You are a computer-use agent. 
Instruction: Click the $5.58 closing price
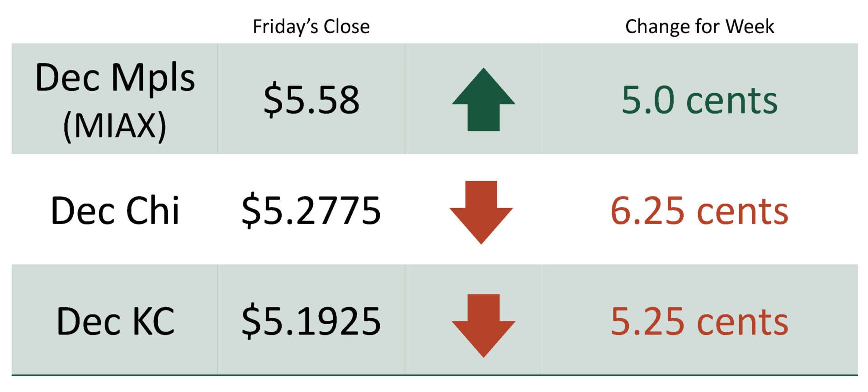[x=311, y=100]
